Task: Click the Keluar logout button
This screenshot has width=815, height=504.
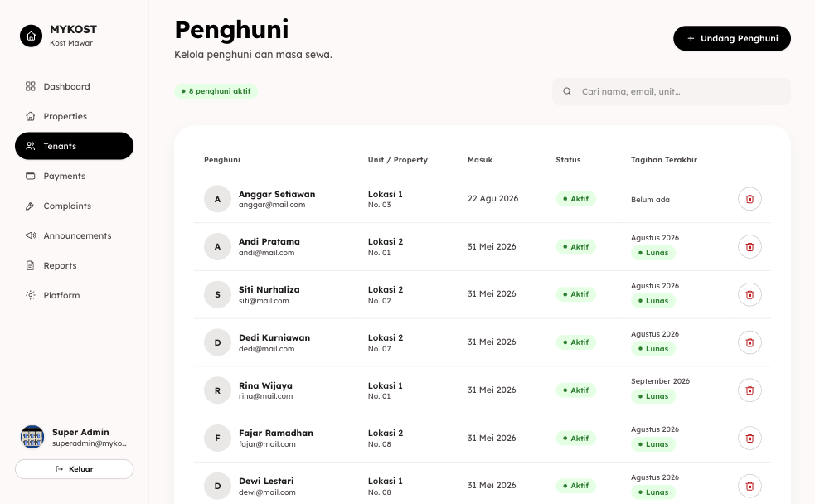Action: 74,469
